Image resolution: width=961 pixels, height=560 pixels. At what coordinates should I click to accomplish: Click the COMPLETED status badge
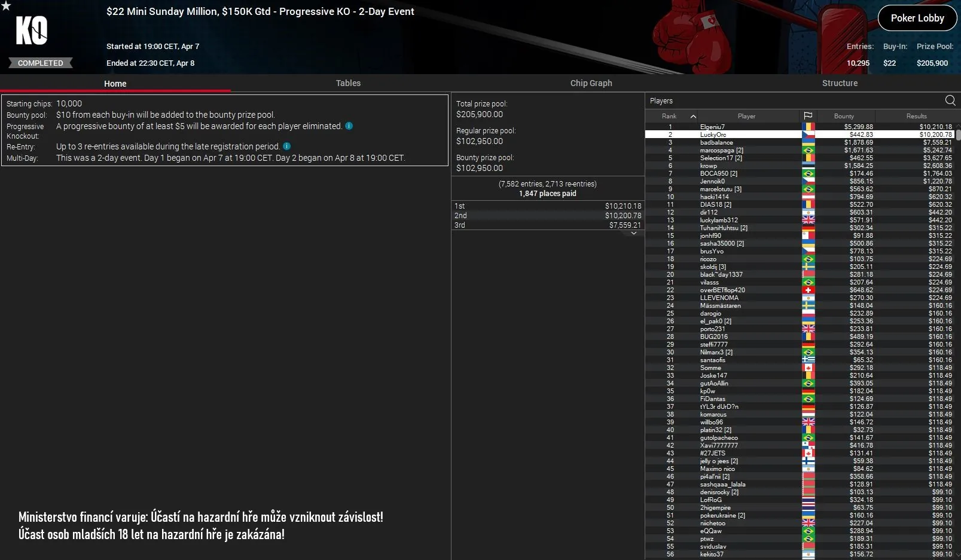pos(40,63)
